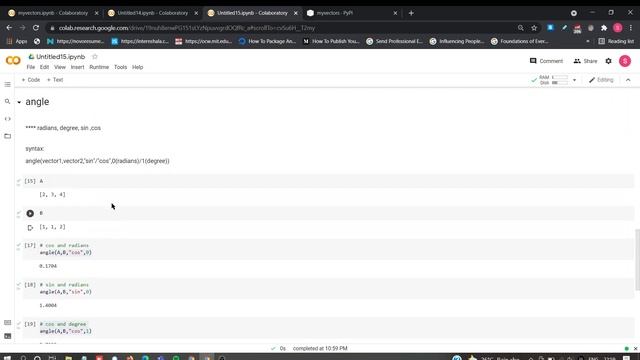Click the browser back arrow
Image resolution: width=640 pixels, height=360 pixels.
click(9, 28)
